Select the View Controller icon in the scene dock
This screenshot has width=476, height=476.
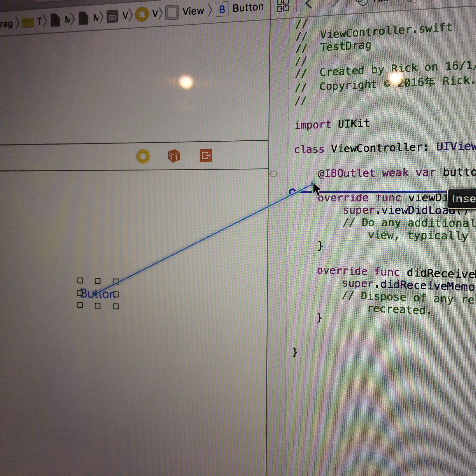point(143,157)
